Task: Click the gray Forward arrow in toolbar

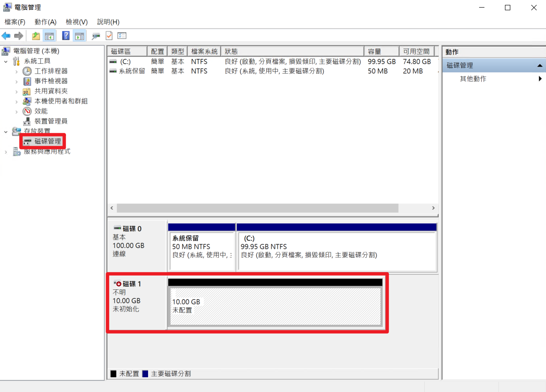Action: pyautogui.click(x=18, y=36)
